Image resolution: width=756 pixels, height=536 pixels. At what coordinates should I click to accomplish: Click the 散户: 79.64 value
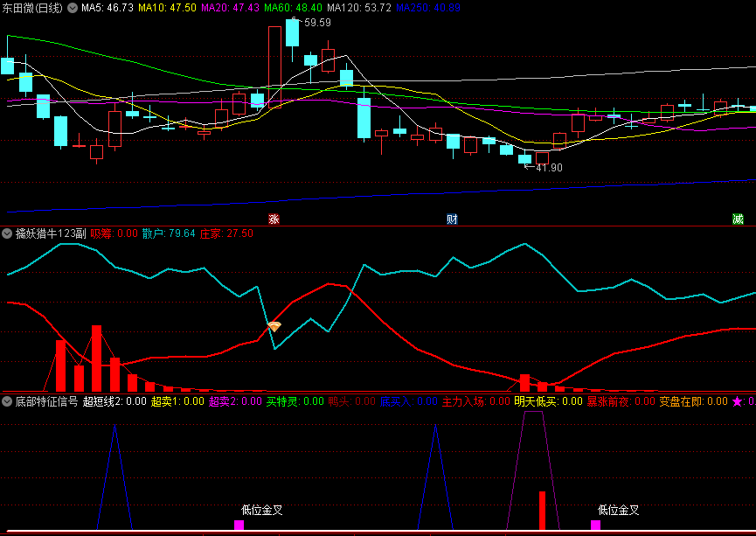(x=169, y=234)
